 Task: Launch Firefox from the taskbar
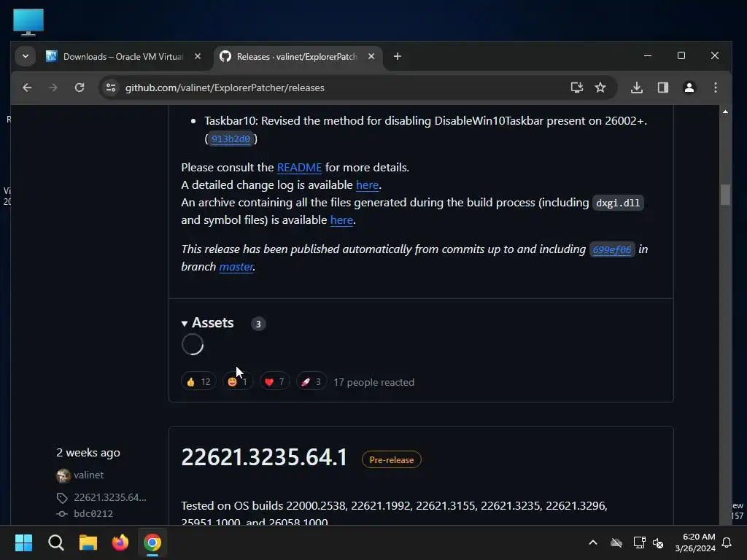(x=120, y=542)
